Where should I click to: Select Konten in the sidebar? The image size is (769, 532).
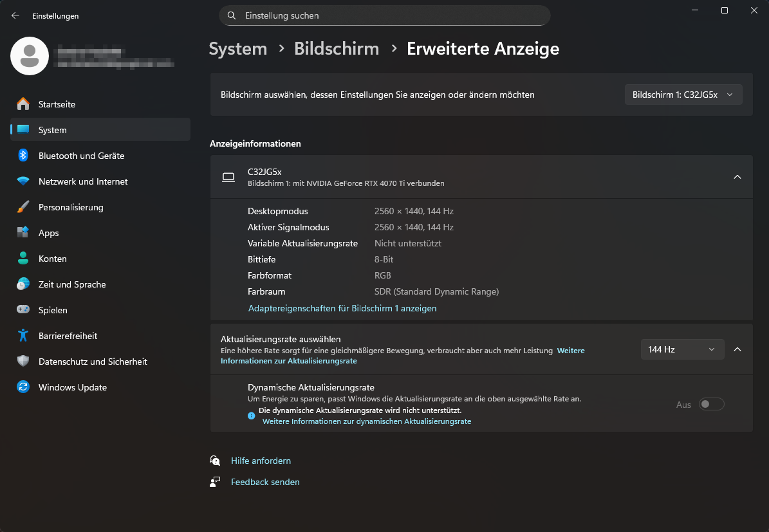53,259
